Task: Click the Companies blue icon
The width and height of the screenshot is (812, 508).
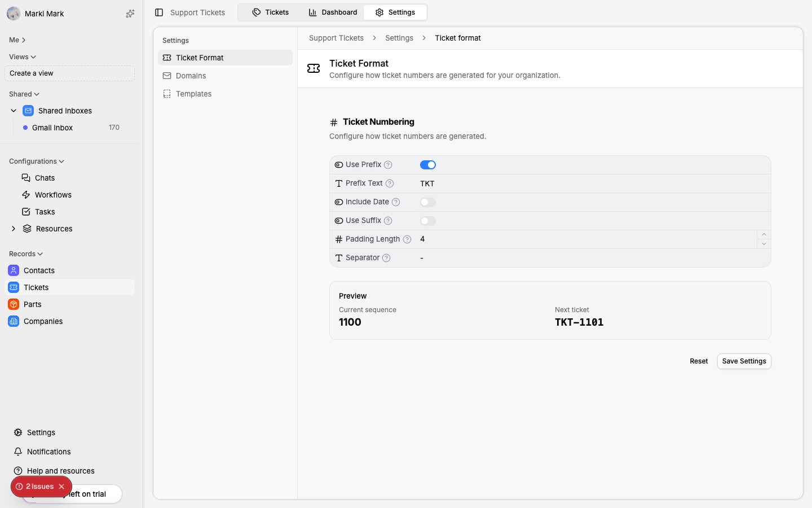Action: click(x=14, y=321)
